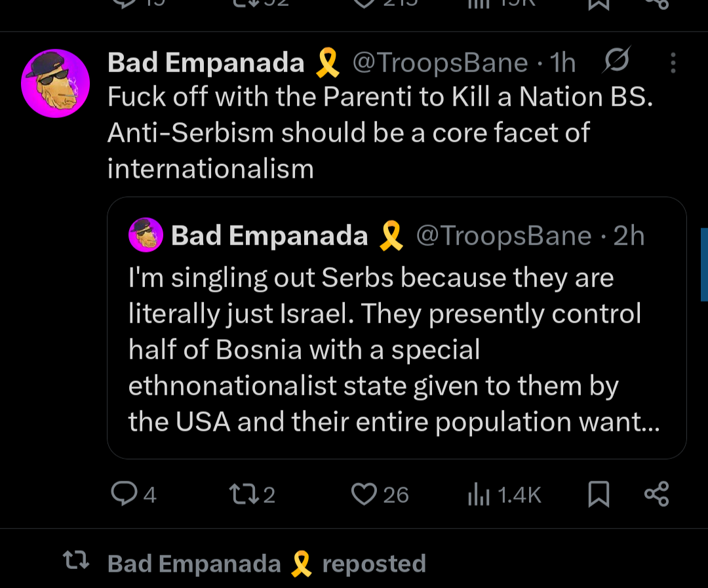Open the three-dot more options menu
Image resolution: width=708 pixels, height=588 pixels.
[672, 63]
